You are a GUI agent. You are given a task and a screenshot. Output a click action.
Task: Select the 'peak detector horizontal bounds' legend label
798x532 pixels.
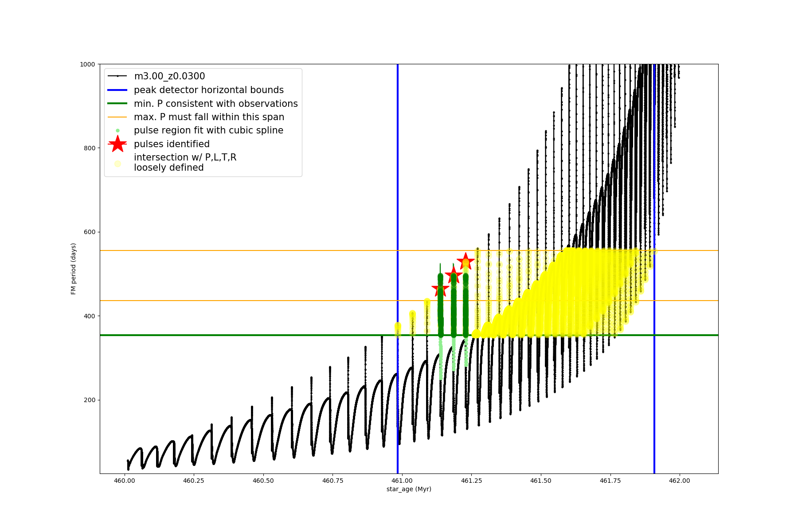[208, 90]
